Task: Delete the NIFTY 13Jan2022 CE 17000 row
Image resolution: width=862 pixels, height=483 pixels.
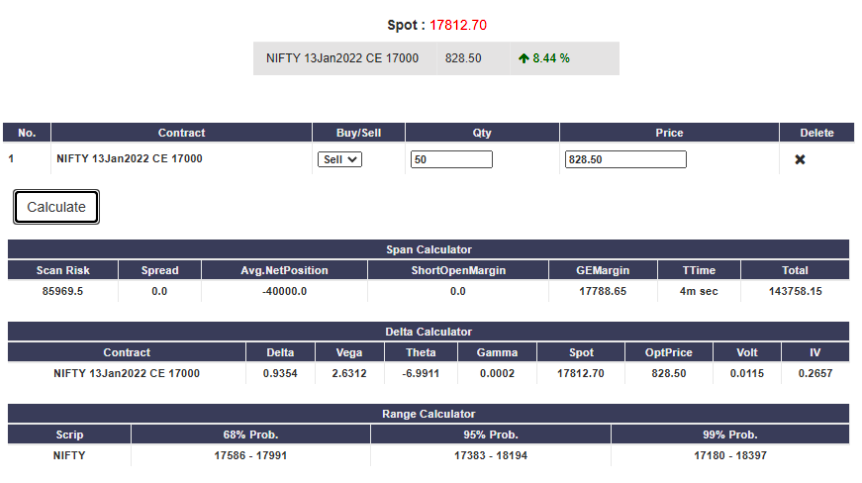Action: pyautogui.click(x=800, y=159)
